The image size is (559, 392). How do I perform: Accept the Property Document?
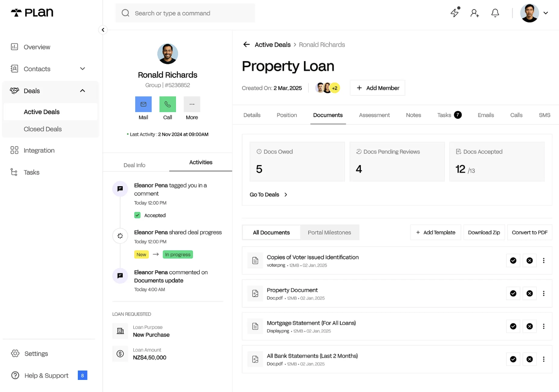(x=513, y=293)
